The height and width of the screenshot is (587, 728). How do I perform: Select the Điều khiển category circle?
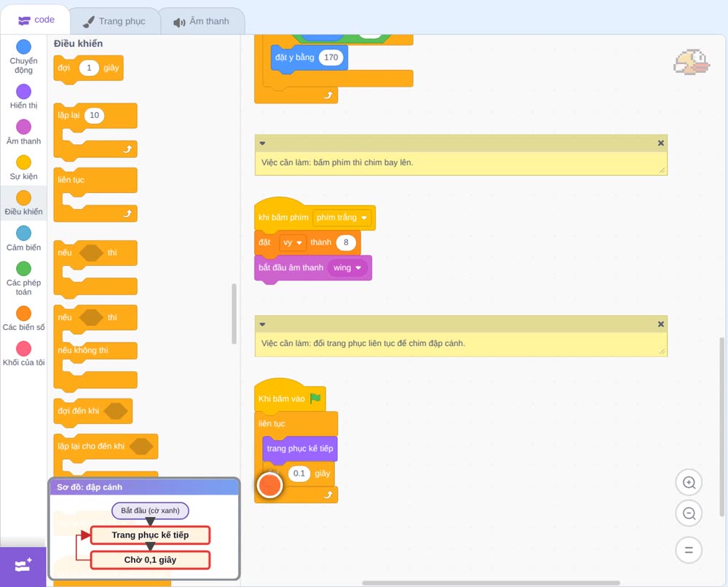coord(24,198)
